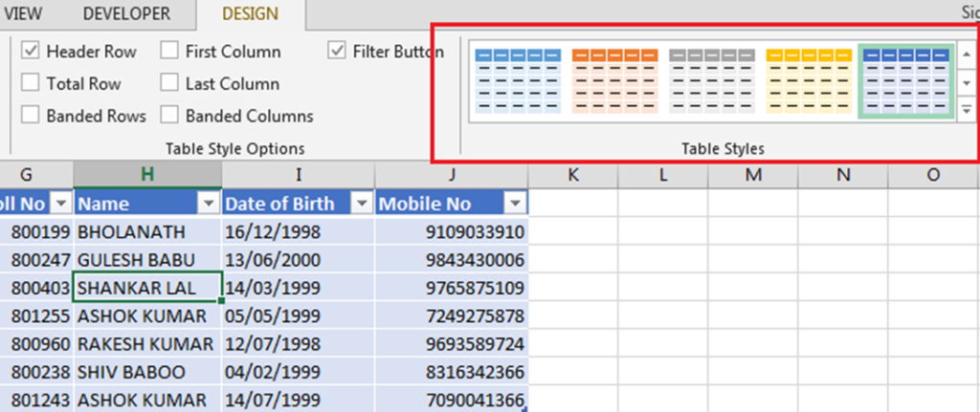Open the Name column filter dropdown

209,204
